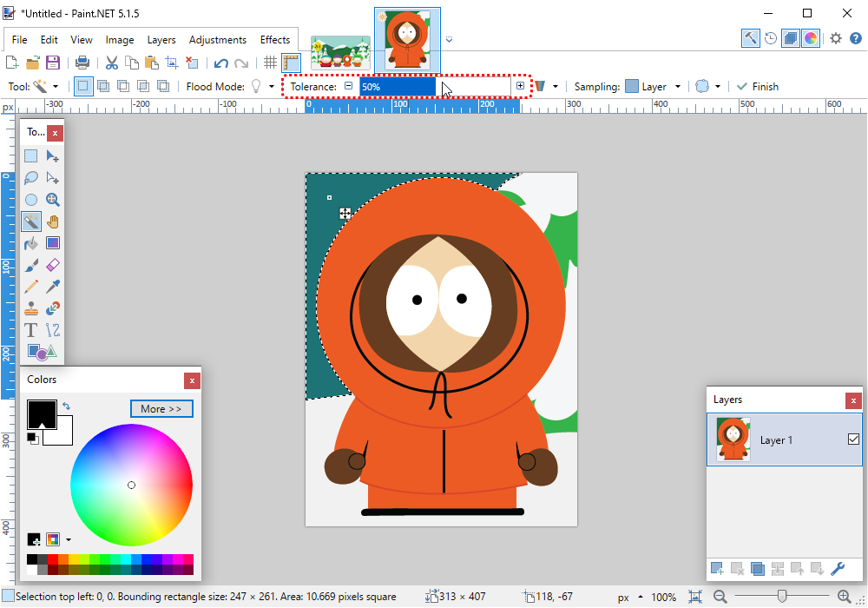Image resolution: width=868 pixels, height=608 pixels.
Task: Click the Finish button
Action: [x=758, y=86]
